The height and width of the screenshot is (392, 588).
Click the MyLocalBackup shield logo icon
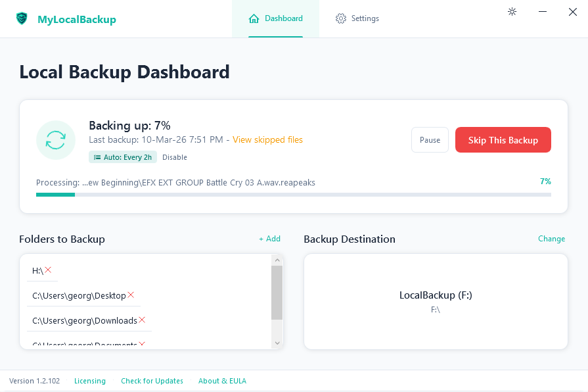coord(22,19)
